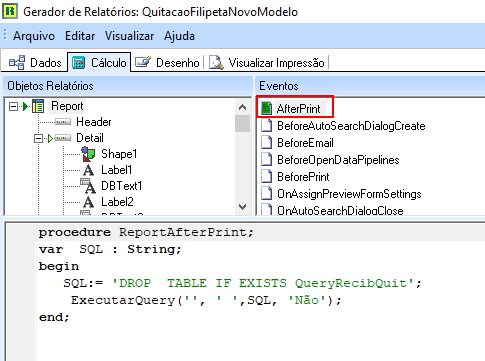Select the Shape1 component icon
The image size is (485, 361).
pyautogui.click(x=88, y=154)
